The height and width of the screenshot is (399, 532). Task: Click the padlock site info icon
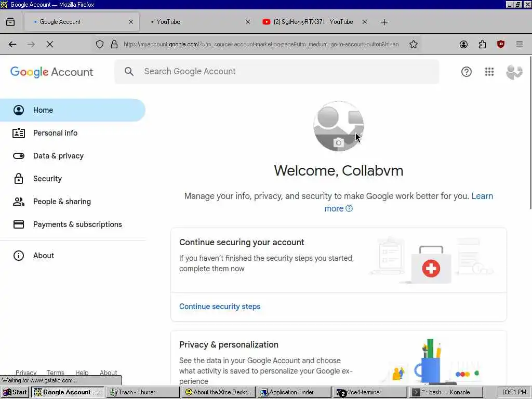tap(114, 44)
